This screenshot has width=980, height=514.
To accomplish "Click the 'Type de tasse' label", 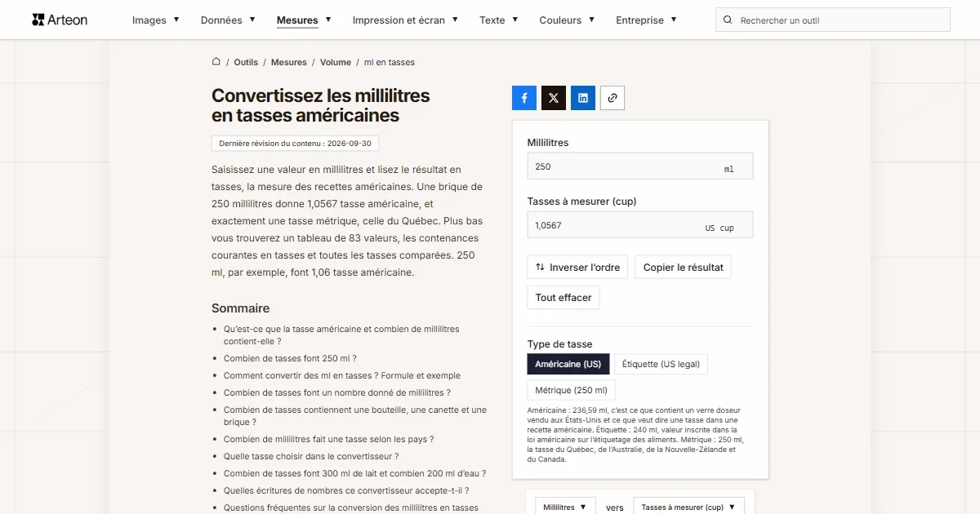I will pyautogui.click(x=560, y=343).
